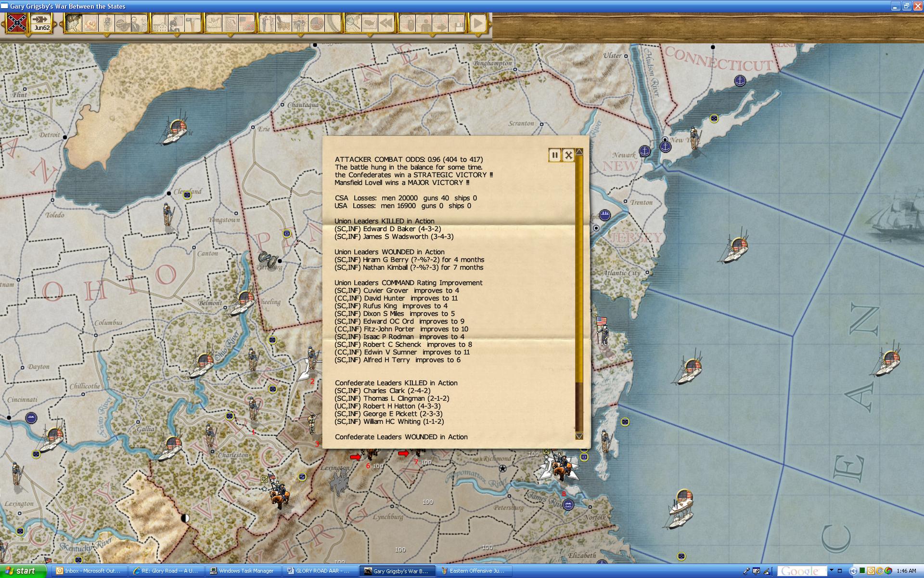Select the ship near Norfolk coast
The width and height of the screenshot is (924, 578).
pos(681,510)
